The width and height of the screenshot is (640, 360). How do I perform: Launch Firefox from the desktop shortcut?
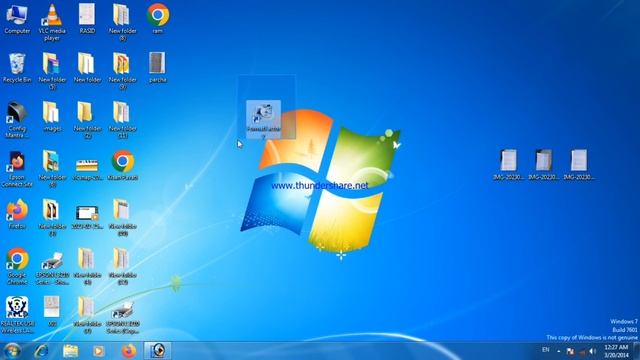click(x=17, y=214)
